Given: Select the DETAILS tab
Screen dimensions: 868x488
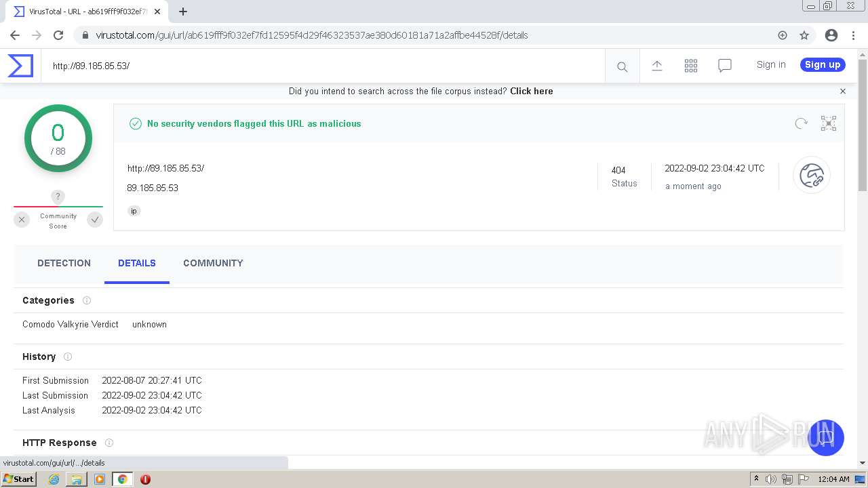Looking at the screenshot, I should coord(137,263).
